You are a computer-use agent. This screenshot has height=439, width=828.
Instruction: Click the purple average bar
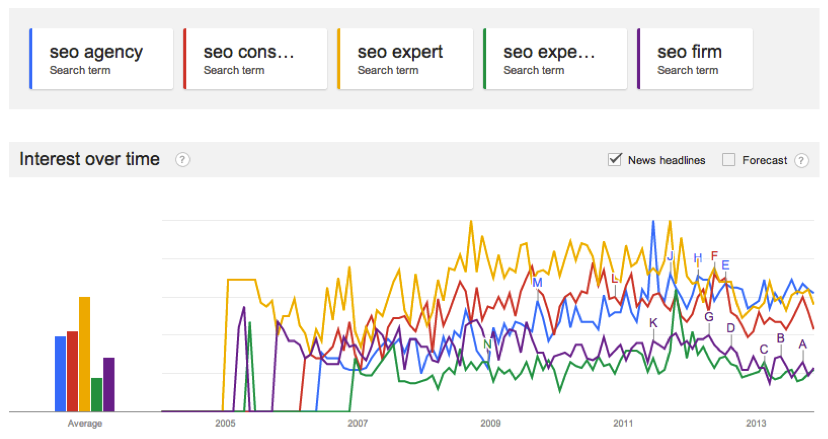point(109,384)
